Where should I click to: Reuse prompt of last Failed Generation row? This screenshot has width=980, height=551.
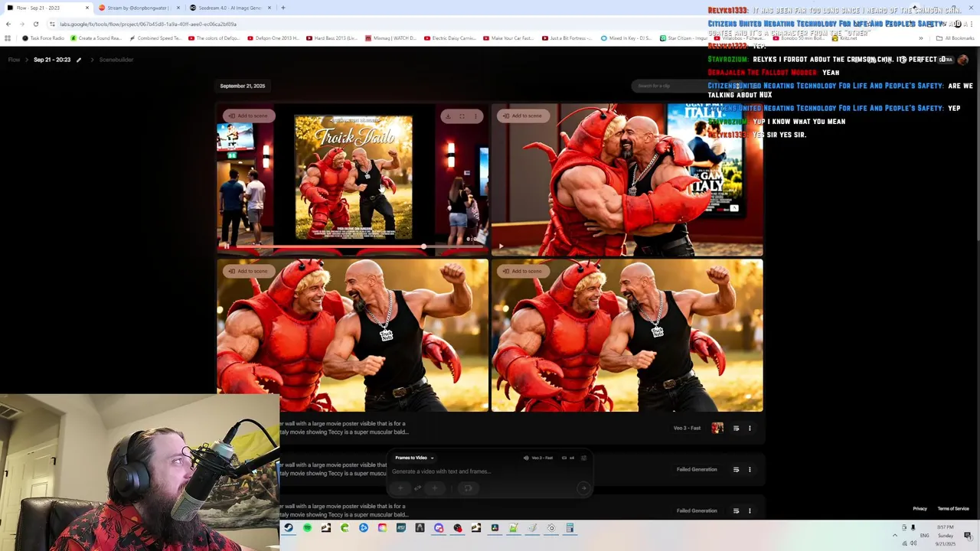736,510
